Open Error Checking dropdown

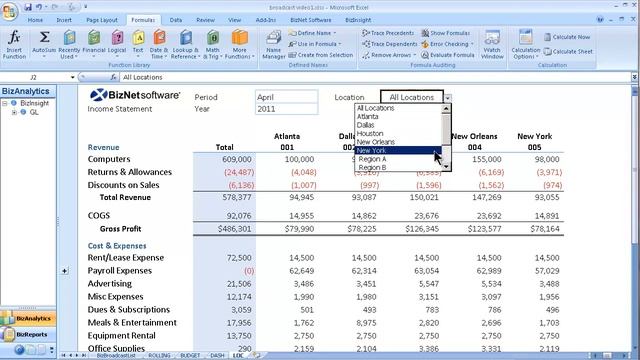click(448, 44)
